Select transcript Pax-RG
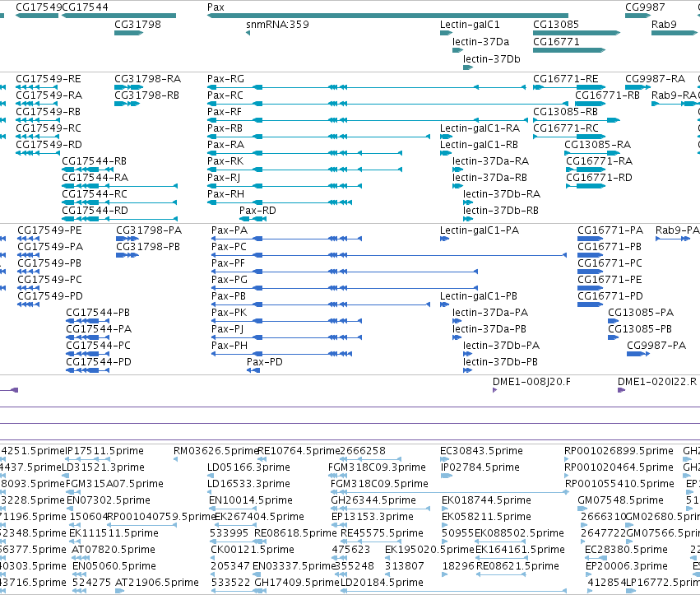This screenshot has height=595, width=700. tap(367, 87)
